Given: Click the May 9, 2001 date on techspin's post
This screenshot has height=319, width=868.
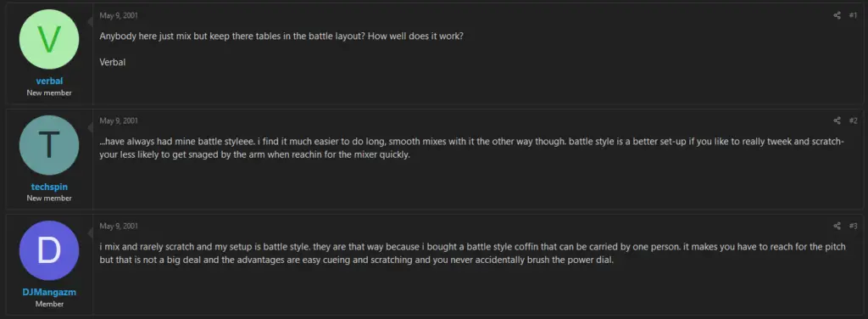Looking at the screenshot, I should tap(119, 120).
